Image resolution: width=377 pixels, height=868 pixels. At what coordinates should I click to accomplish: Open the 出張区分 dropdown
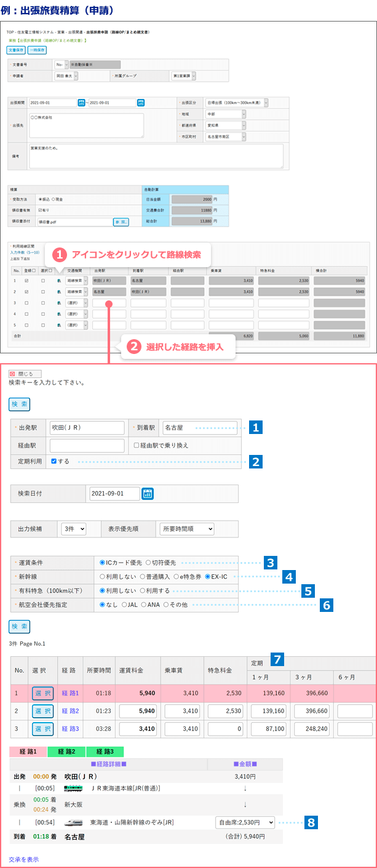point(236,103)
